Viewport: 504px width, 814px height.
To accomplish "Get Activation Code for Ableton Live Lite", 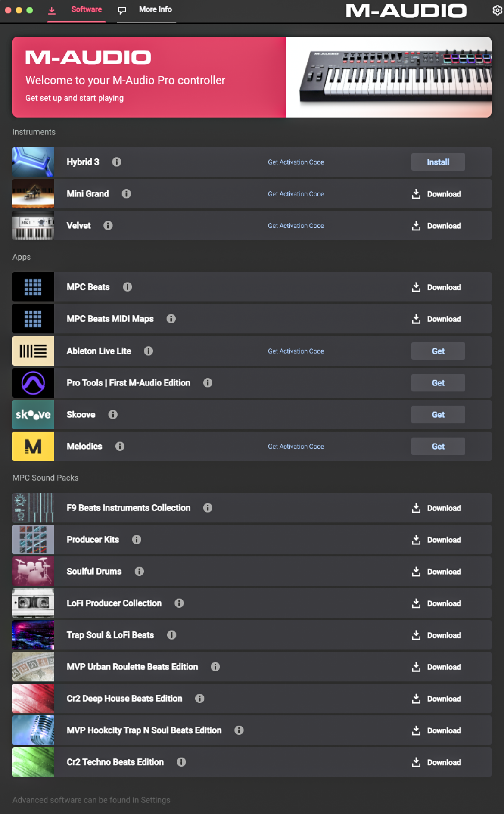I will pyautogui.click(x=296, y=351).
